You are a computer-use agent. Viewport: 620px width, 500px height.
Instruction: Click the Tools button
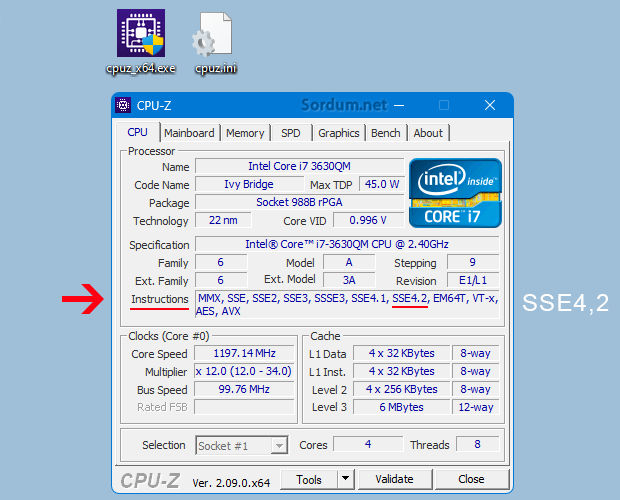(x=309, y=479)
